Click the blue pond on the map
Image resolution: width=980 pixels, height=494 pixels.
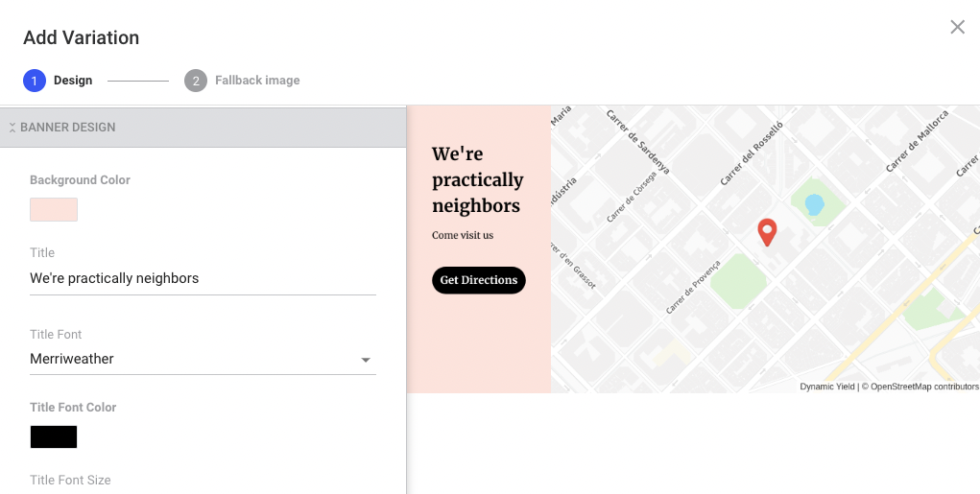tap(814, 204)
